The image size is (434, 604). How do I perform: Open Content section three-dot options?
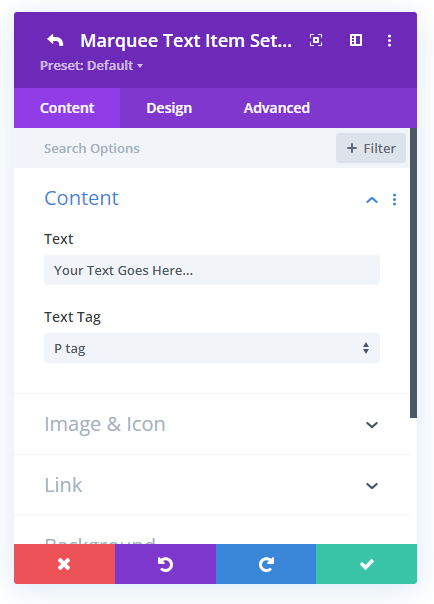(394, 200)
